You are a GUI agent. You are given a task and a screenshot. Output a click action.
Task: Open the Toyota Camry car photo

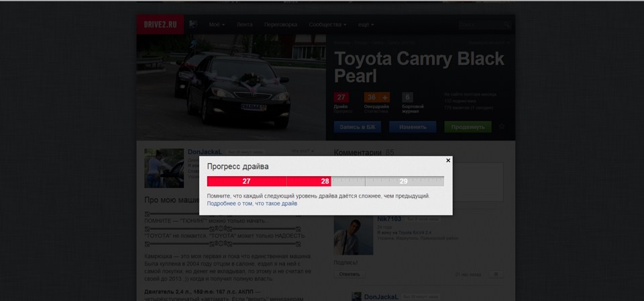point(231,87)
